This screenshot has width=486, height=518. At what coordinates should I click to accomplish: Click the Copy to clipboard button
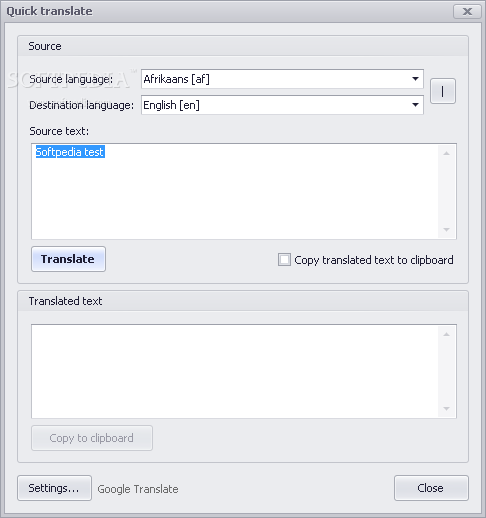92,438
